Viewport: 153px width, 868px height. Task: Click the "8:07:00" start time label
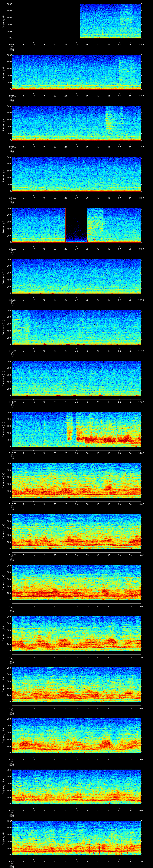(12, 197)
